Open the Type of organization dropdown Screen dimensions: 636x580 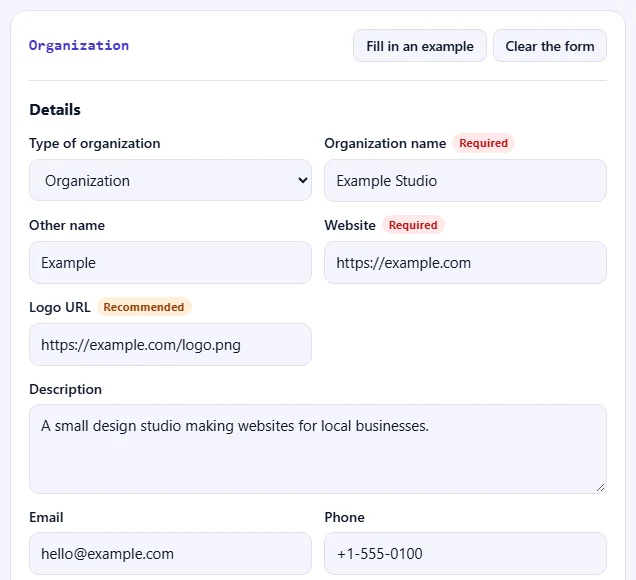(x=170, y=180)
